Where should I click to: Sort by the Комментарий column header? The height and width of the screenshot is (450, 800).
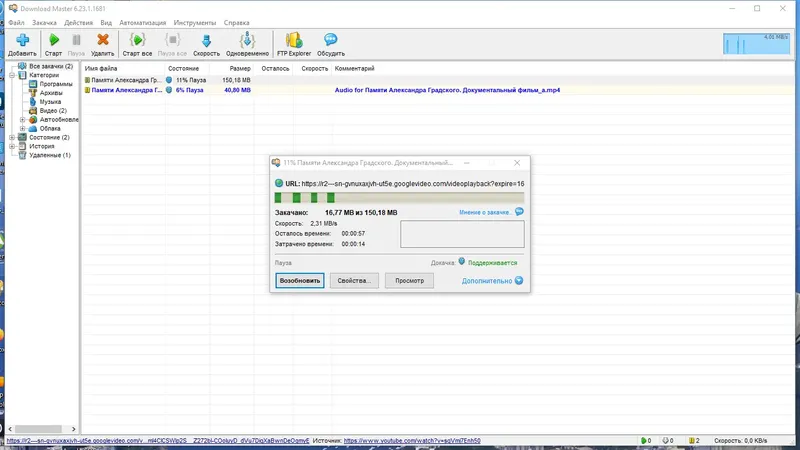[x=355, y=68]
